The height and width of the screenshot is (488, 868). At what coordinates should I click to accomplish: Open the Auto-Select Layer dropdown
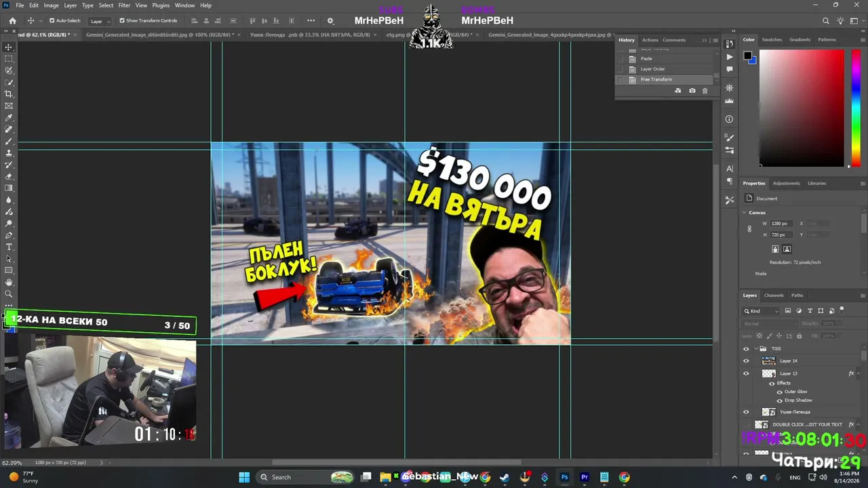pos(100,21)
